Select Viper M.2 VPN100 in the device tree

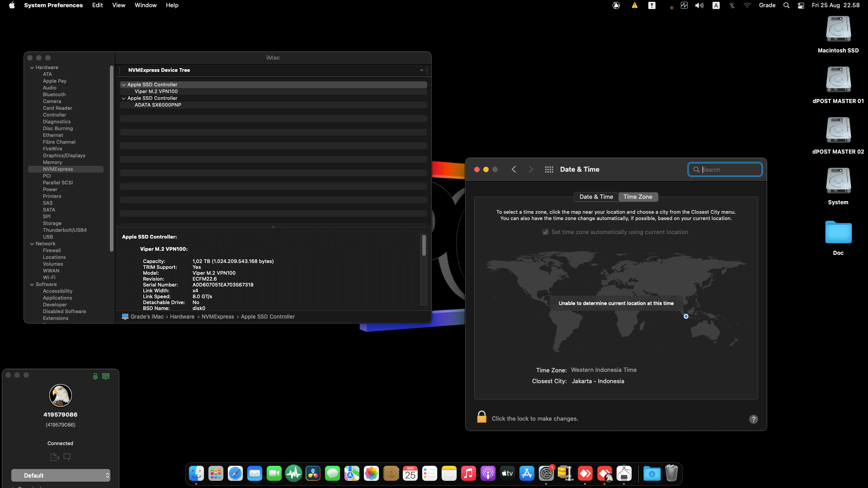pyautogui.click(x=156, y=92)
